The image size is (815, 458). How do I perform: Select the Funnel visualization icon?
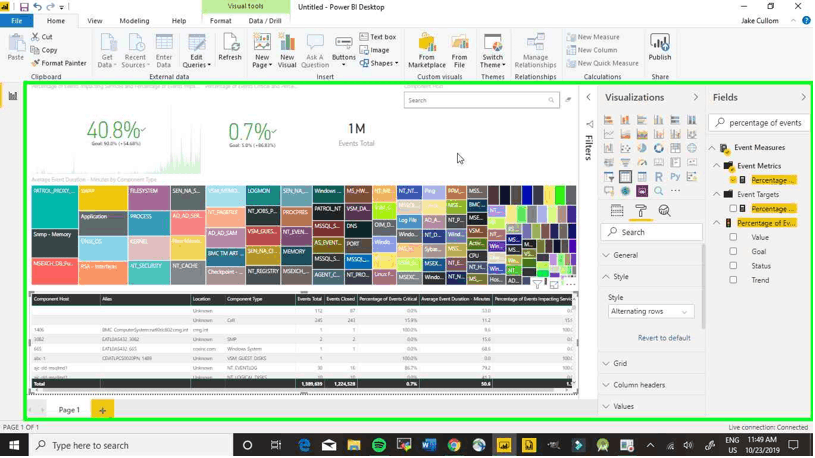pyautogui.click(x=625, y=163)
